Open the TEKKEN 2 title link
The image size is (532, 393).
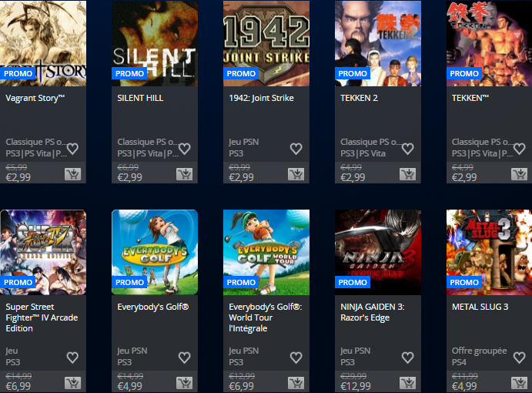[359, 98]
